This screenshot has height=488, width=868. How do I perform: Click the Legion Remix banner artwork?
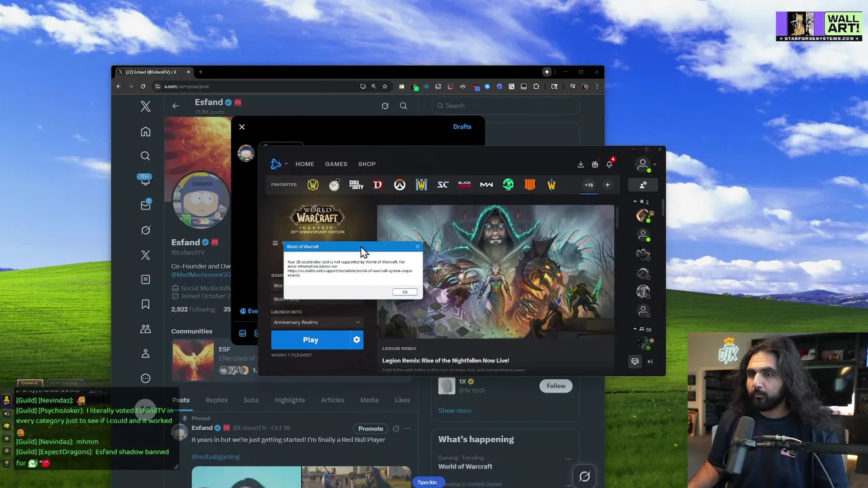[496, 271]
